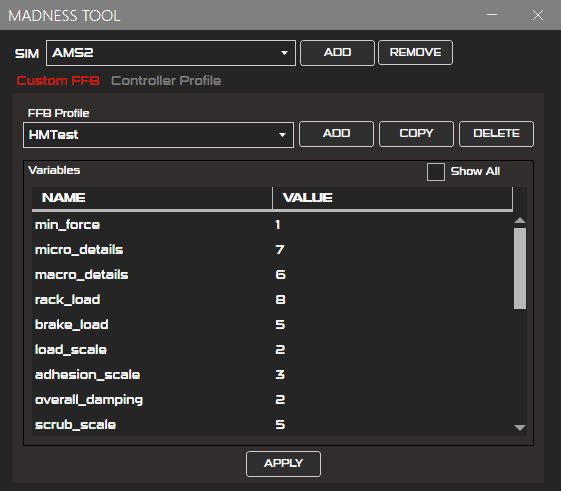Minimize the Madness Tool window
Screen dimensions: 561x491
(x=492, y=15)
